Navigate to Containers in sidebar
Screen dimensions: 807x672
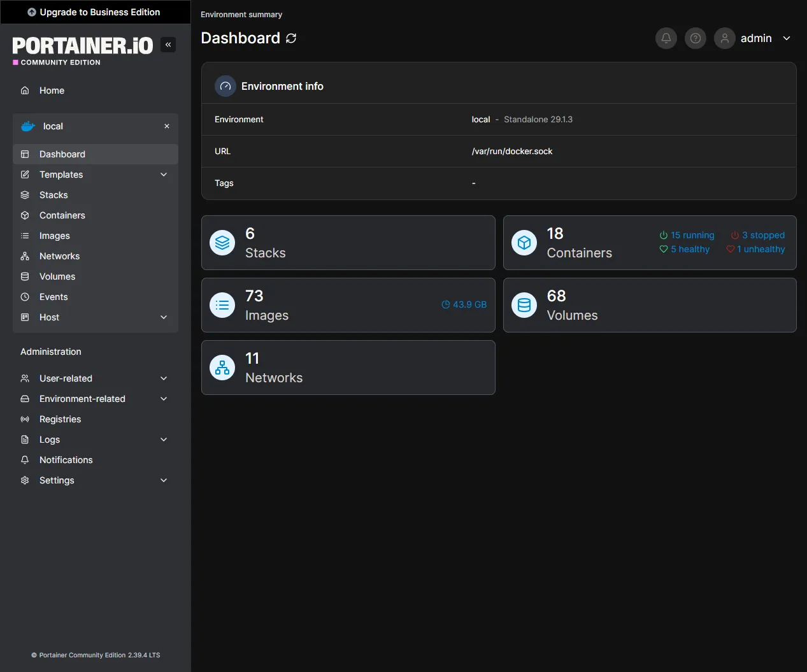(96, 215)
